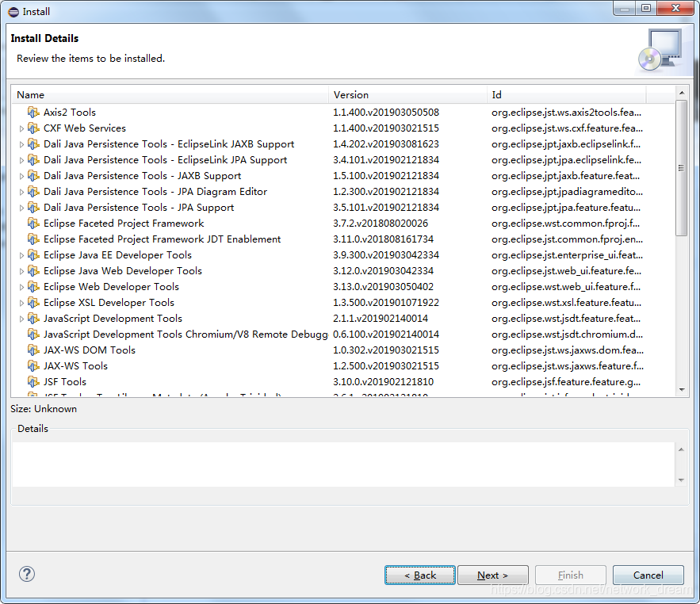Click the Eclipse Java Web Developer Tools icon
Viewport: 700px width, 604px height.
pyautogui.click(x=33, y=270)
